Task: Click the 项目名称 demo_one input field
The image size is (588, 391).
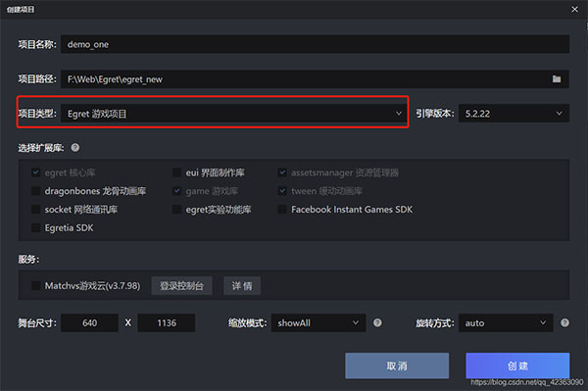Action: coord(315,44)
